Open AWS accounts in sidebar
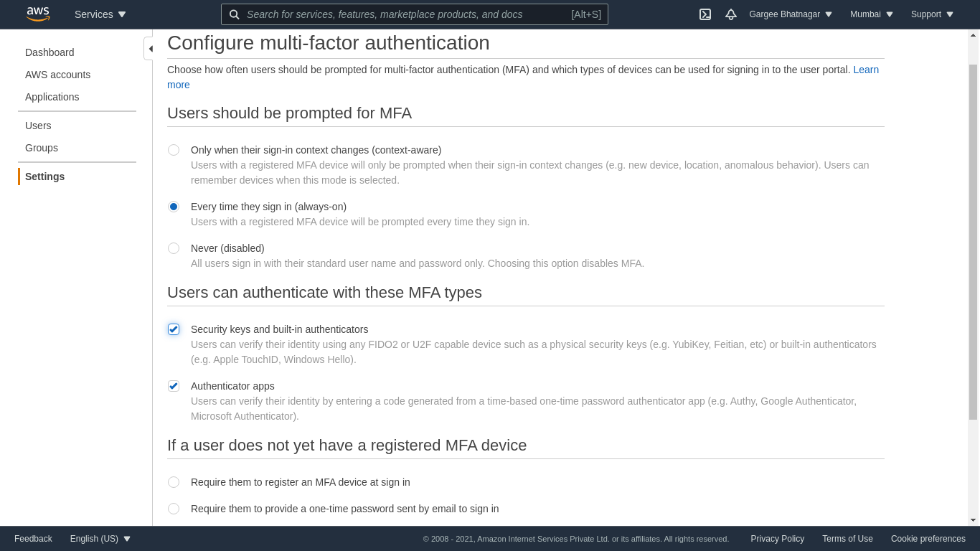This screenshot has width=980, height=551. (57, 75)
